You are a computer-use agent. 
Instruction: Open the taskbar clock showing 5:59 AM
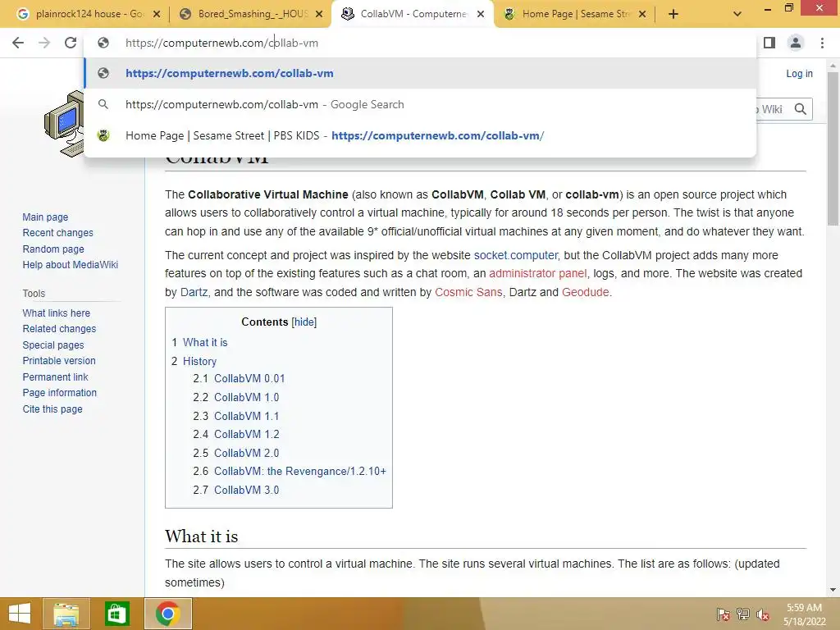(x=805, y=614)
